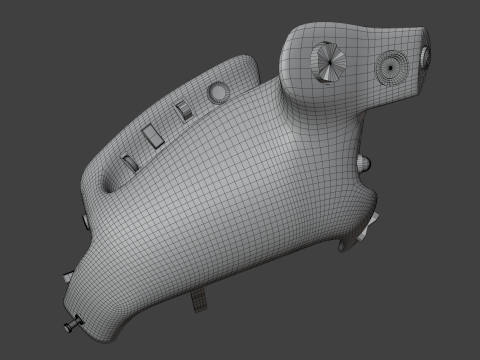Select the small round stud on the left edge
This screenshot has width=480, height=360.
(x=86, y=222)
